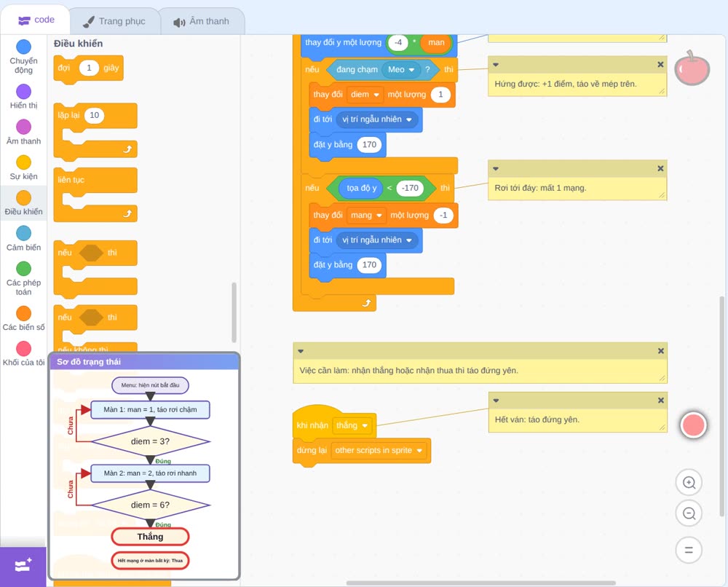Delete the 'Việc cần làm' comment
The width and height of the screenshot is (728, 587).
[x=661, y=351]
